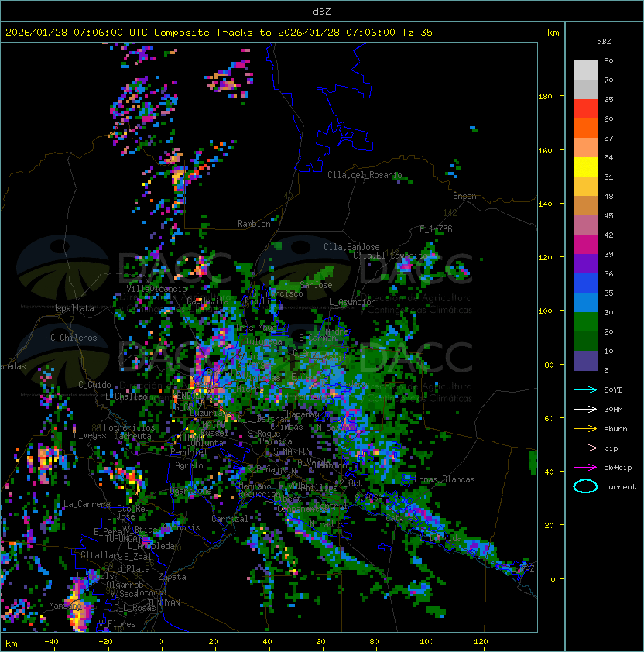Click the magenta 42 to 39 dBZ swatch

[585, 245]
